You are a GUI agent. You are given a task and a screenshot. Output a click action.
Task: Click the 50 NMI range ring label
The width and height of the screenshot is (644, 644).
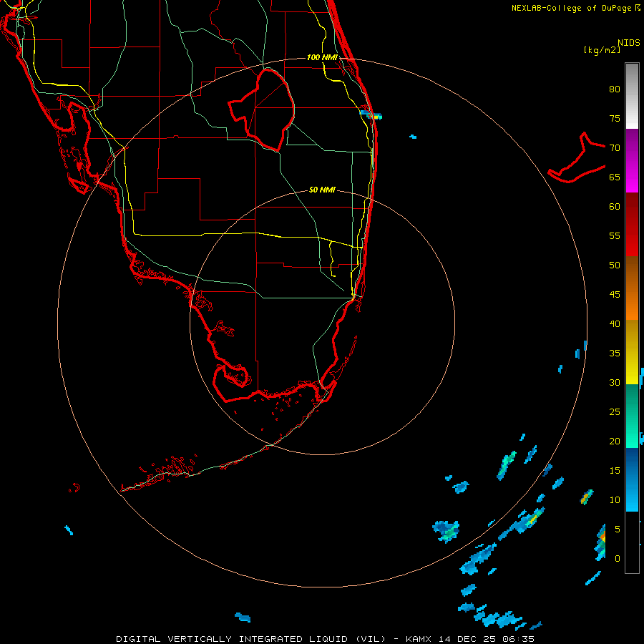pyautogui.click(x=322, y=190)
